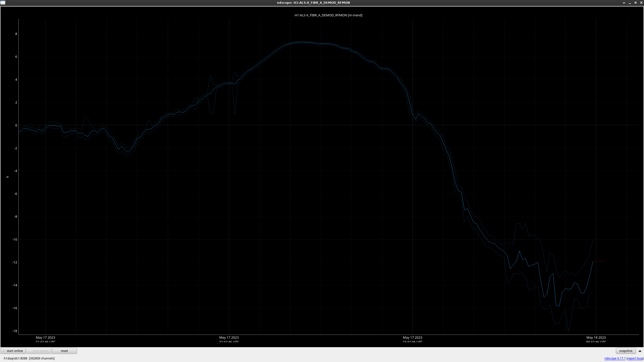Click the disabled stop online button

pyautogui.click(x=39, y=351)
